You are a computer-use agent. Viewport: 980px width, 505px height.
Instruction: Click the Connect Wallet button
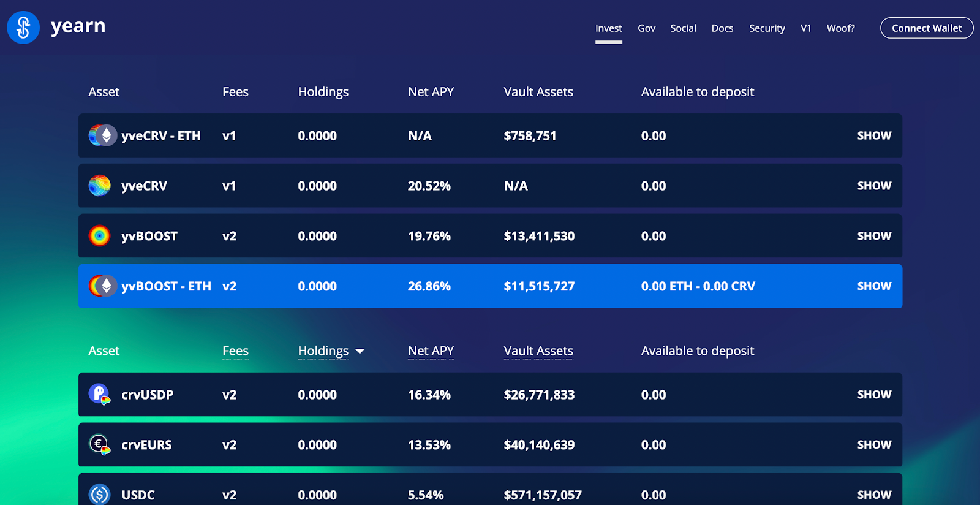click(927, 28)
